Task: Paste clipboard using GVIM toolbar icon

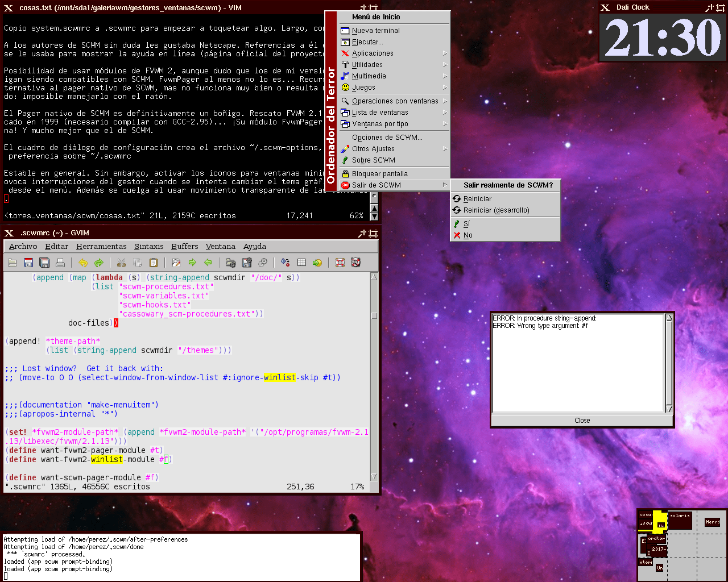Action: click(x=154, y=263)
